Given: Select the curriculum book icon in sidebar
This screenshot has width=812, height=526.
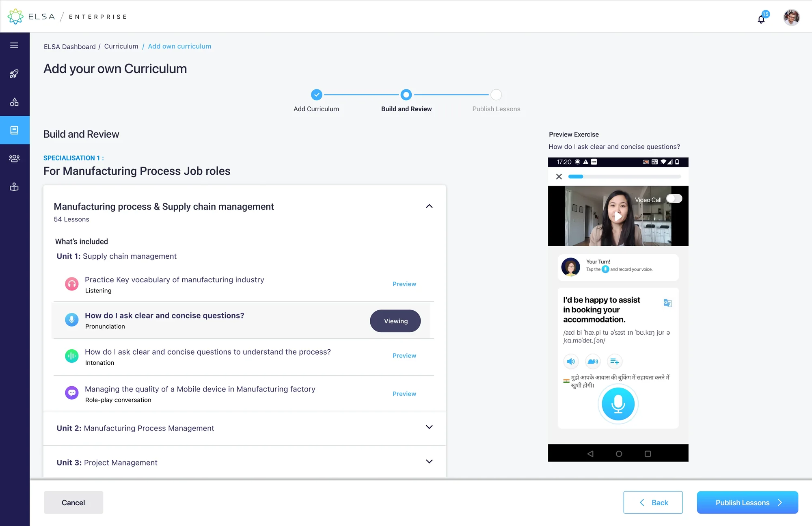Looking at the screenshot, I should click(x=14, y=130).
